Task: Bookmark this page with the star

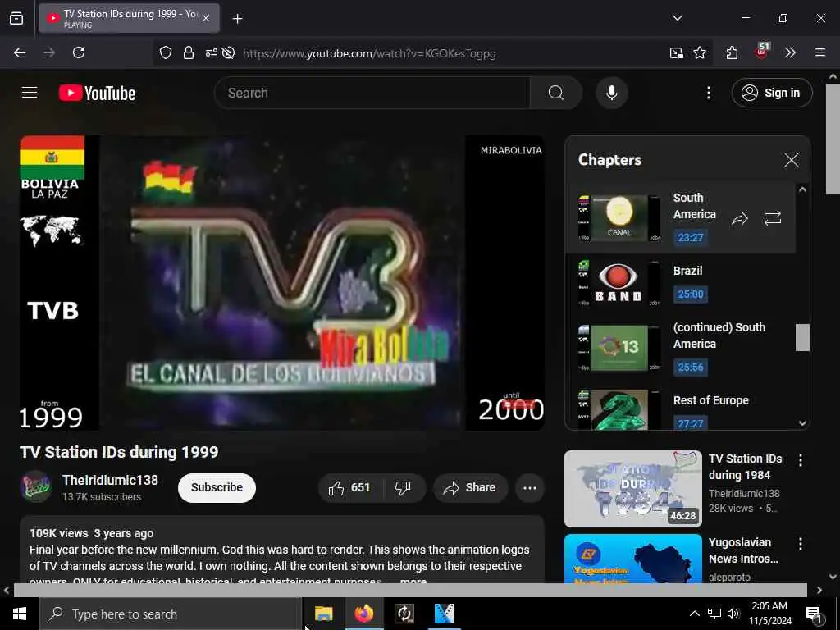Action: coord(699,52)
